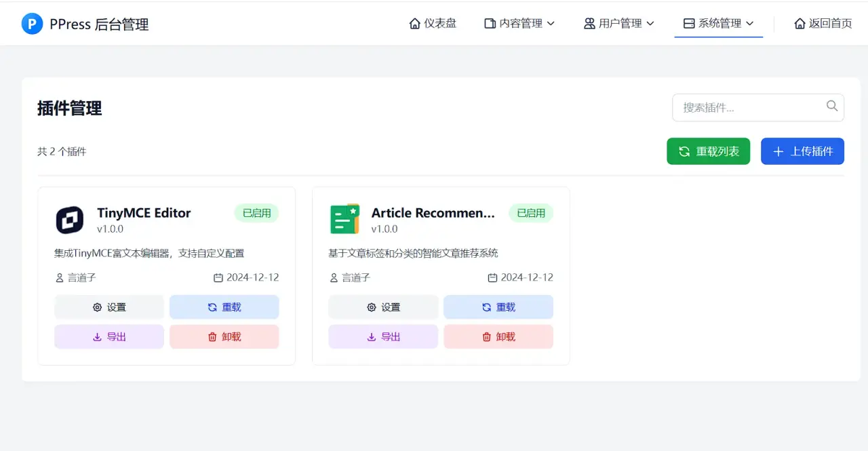Click the 插件管理 heading
Image resolution: width=868 pixels, height=451 pixels.
tap(70, 108)
